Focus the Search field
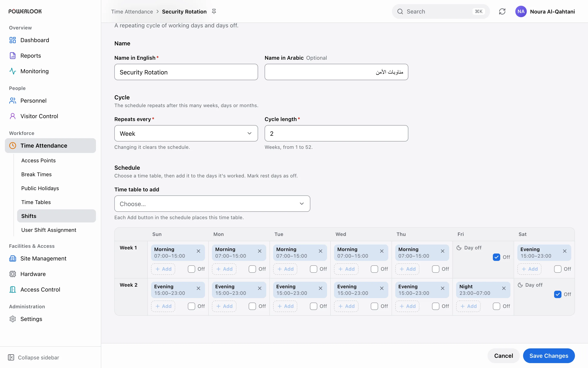The image size is (588, 368). point(441,11)
